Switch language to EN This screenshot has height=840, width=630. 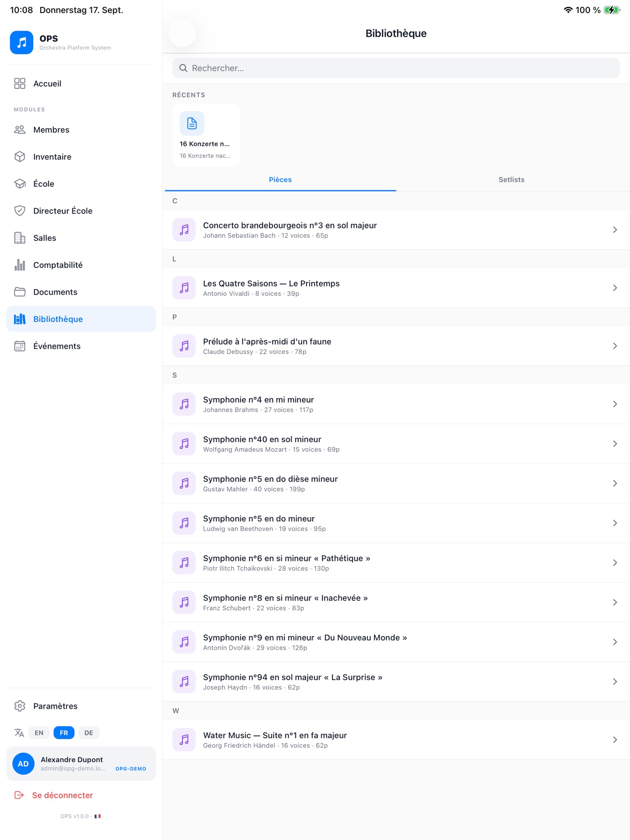point(39,733)
